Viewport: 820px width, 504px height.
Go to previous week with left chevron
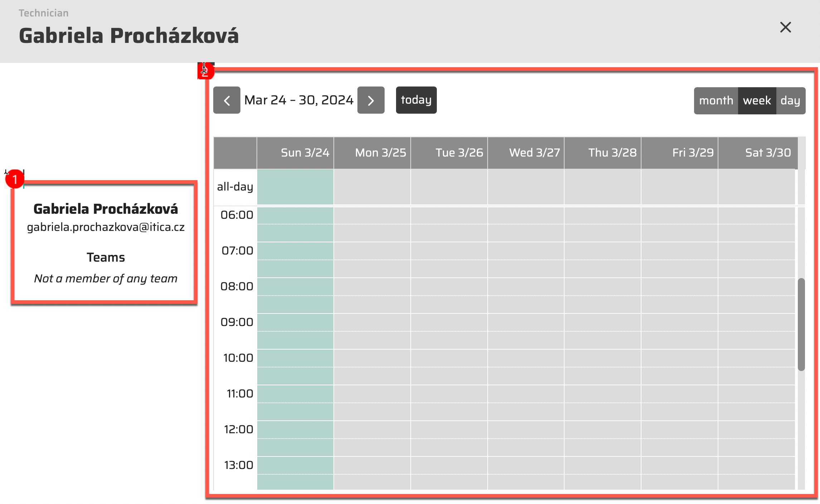pyautogui.click(x=226, y=100)
